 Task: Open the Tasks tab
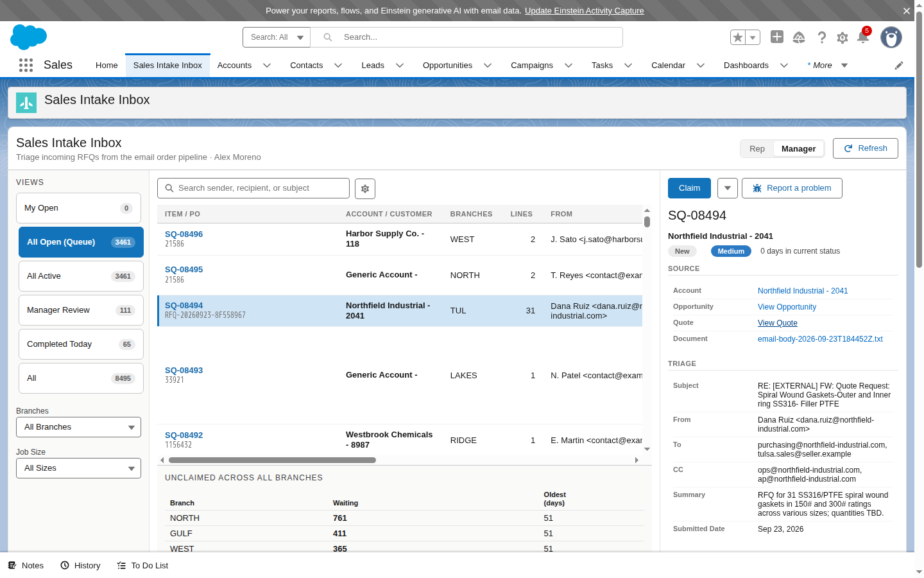point(602,66)
